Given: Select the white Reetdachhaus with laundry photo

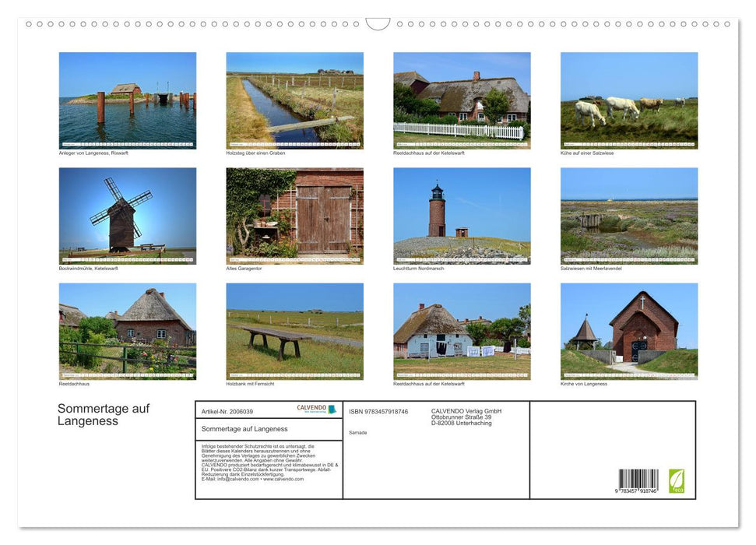Looking at the screenshot, I should click(462, 331).
